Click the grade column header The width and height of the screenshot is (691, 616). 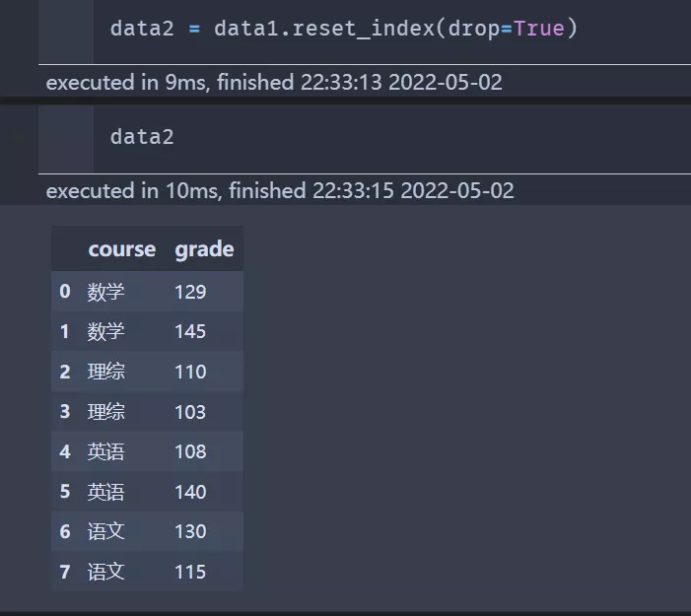[x=204, y=249]
